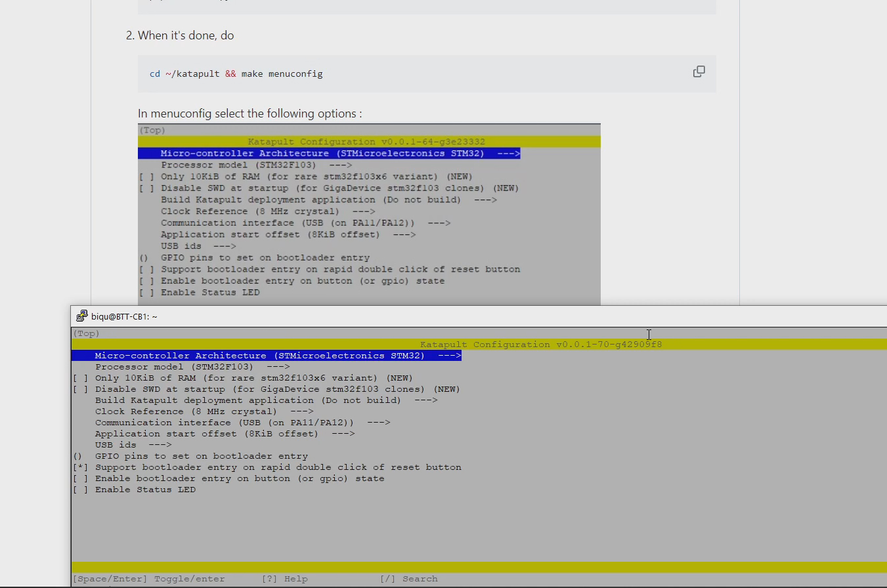Enable the 'Enable Status LED' option in terminal
887x588 pixels.
pos(81,490)
